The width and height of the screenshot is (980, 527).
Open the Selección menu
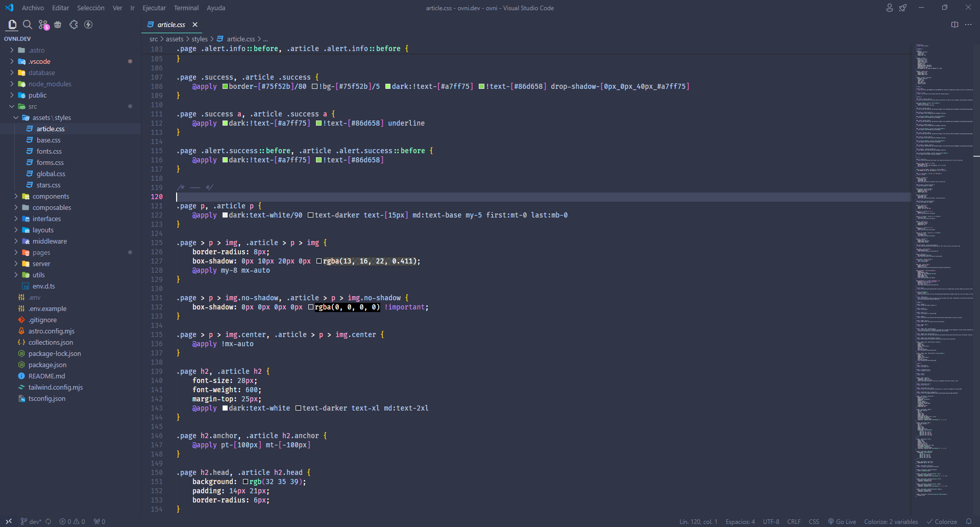(91, 8)
